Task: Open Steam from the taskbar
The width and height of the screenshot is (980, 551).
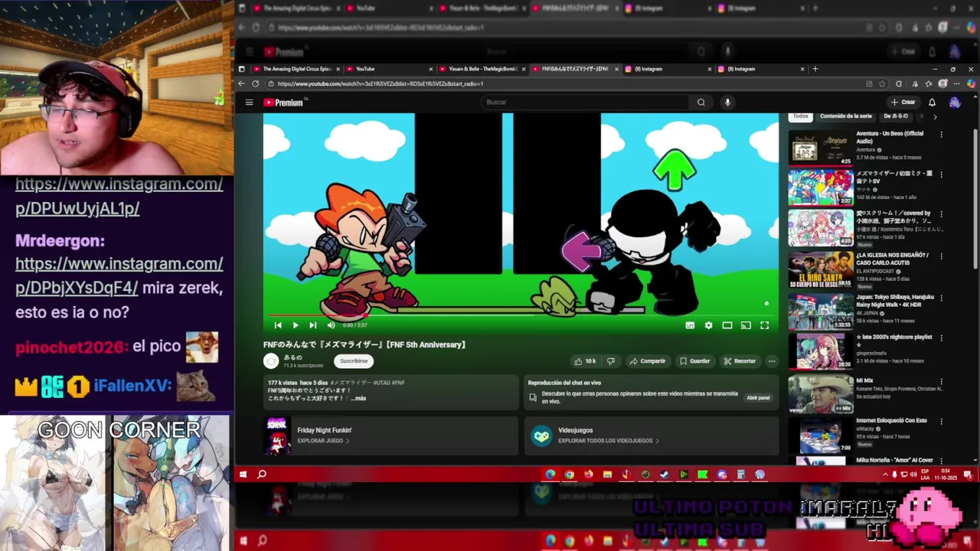Action: coord(664,474)
